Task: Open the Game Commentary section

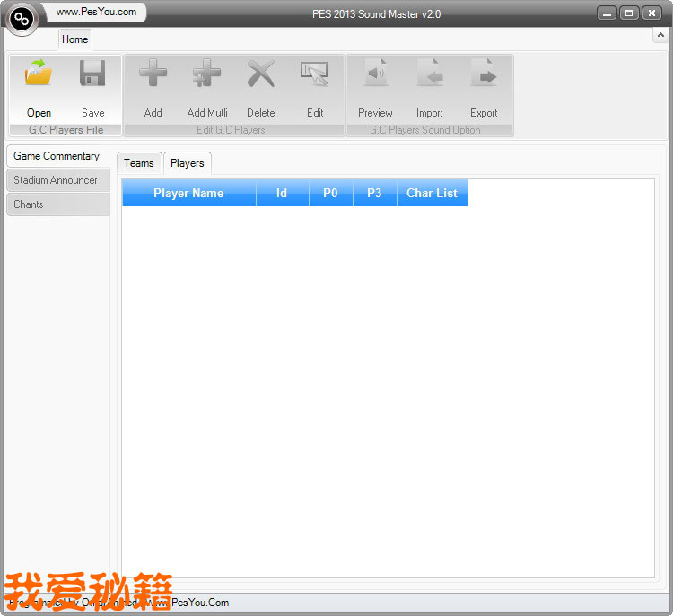Action: pos(57,156)
